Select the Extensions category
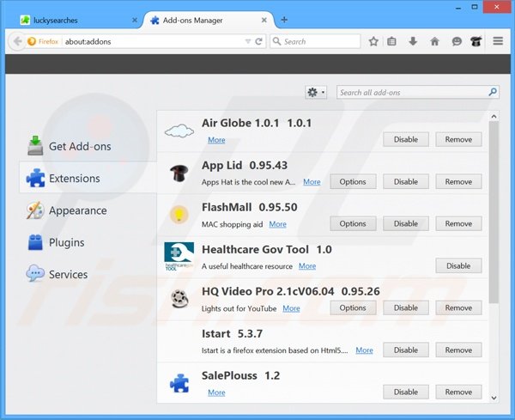Screen dimensions: 515x420 click(x=88, y=178)
